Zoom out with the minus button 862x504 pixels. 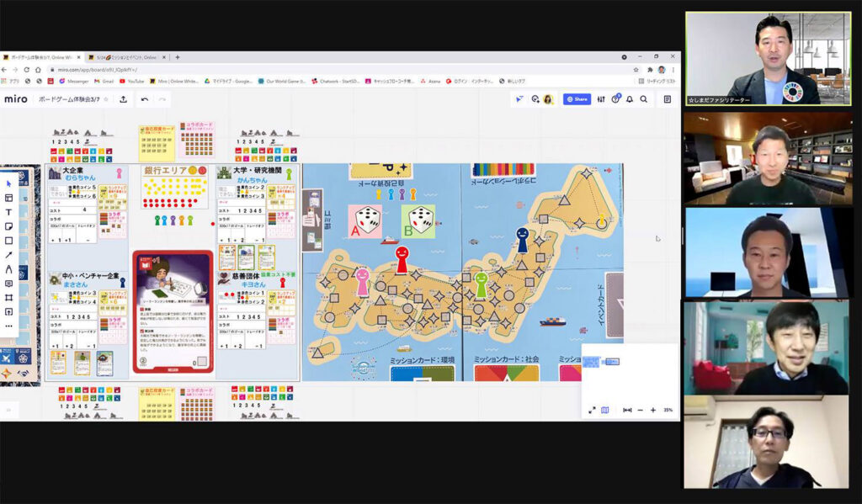click(640, 410)
